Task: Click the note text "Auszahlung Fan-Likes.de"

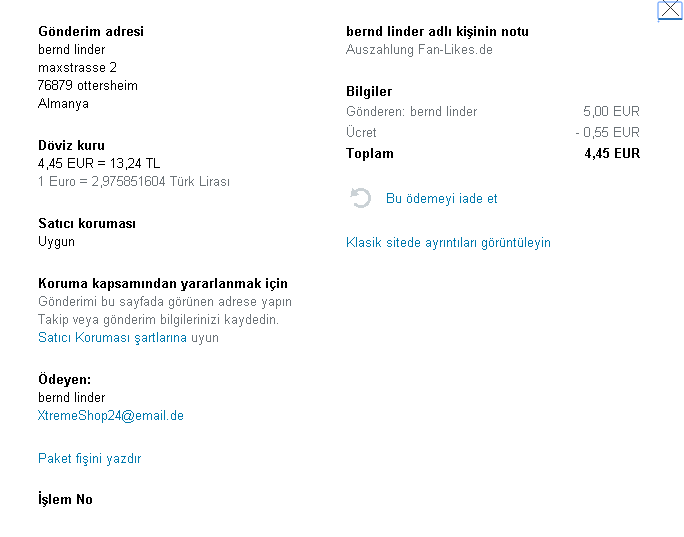Action: pyautogui.click(x=419, y=50)
